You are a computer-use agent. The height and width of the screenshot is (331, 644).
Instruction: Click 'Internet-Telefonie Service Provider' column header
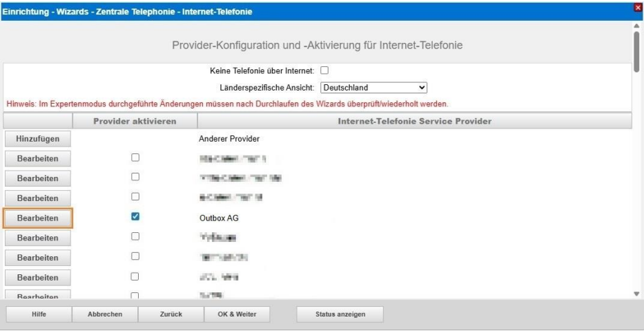click(x=414, y=122)
